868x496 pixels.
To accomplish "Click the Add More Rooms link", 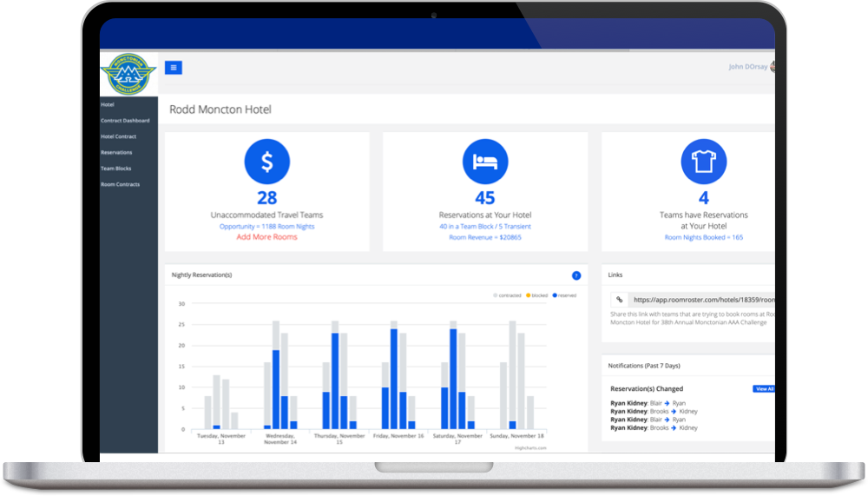I will pos(266,237).
